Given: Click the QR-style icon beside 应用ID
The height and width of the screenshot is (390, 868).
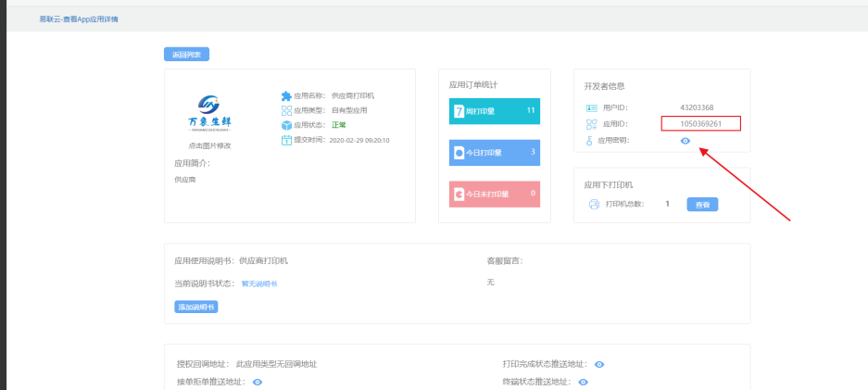Looking at the screenshot, I should [x=591, y=124].
